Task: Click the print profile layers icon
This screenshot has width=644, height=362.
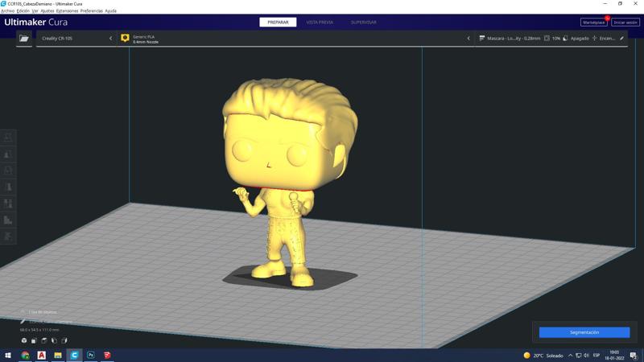Action: 481,38
